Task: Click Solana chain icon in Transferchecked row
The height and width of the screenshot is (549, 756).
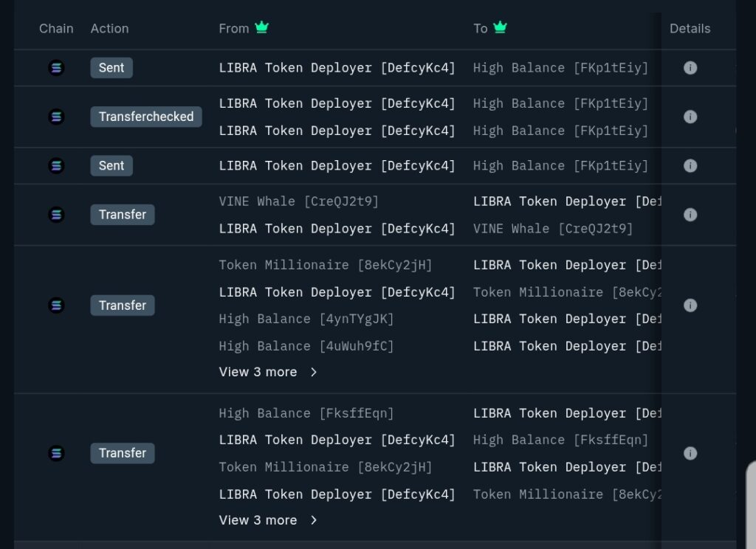Action: (56, 117)
